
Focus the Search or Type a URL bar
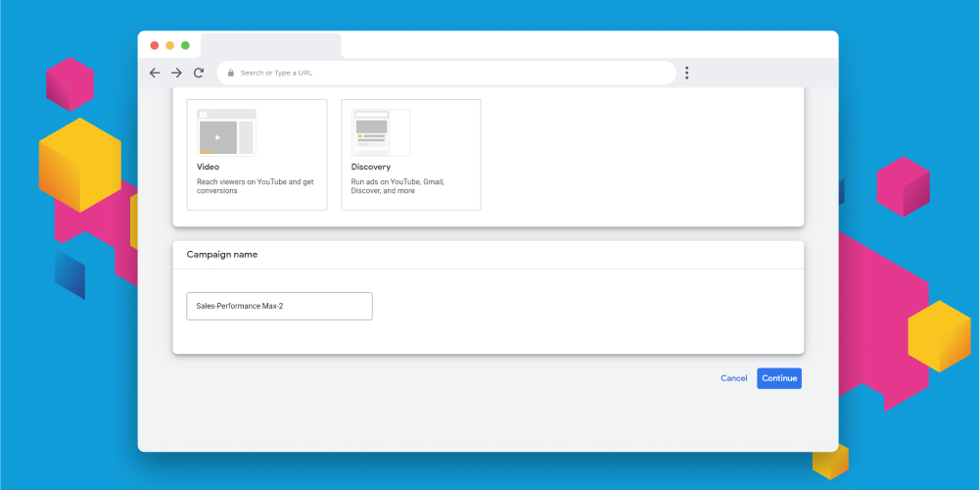point(446,73)
